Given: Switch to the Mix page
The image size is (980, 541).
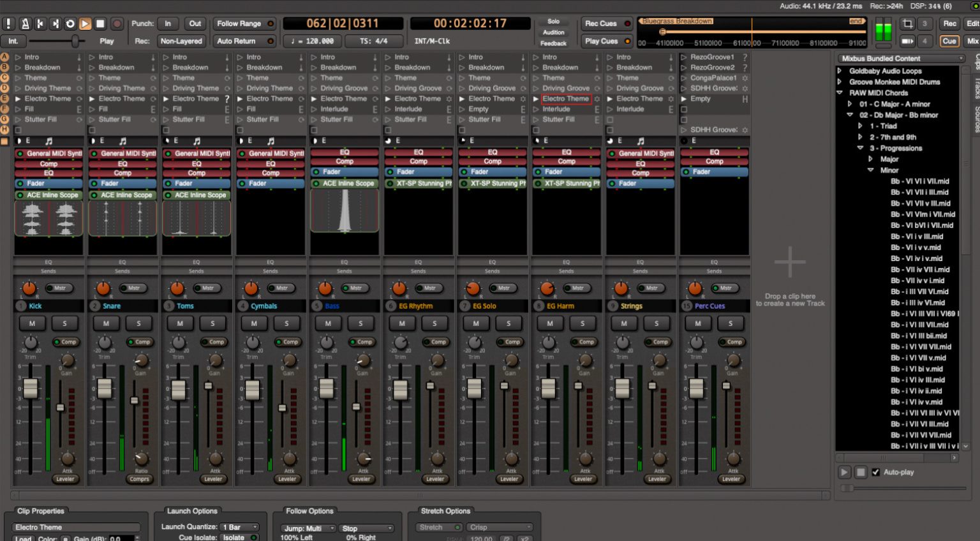Looking at the screenshot, I should point(971,40).
